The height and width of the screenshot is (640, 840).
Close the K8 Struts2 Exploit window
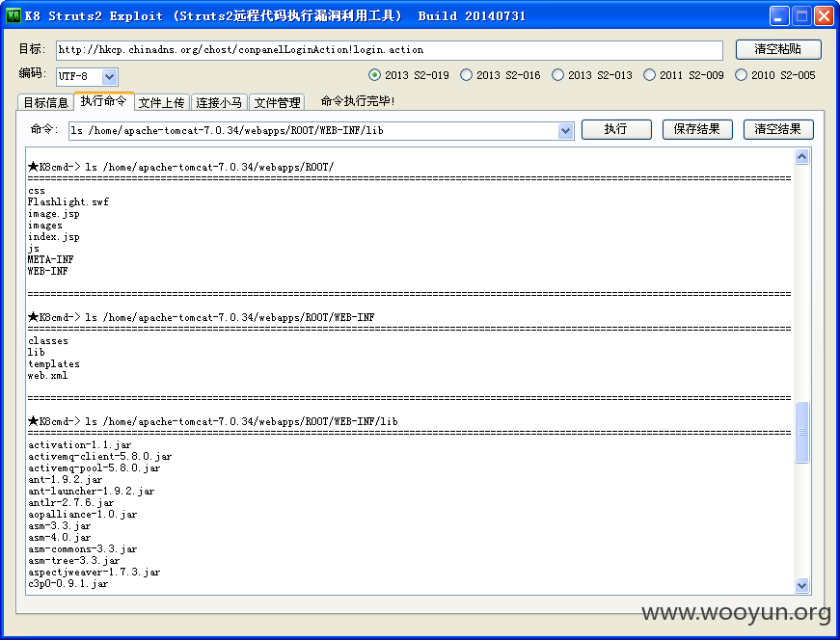point(824,16)
